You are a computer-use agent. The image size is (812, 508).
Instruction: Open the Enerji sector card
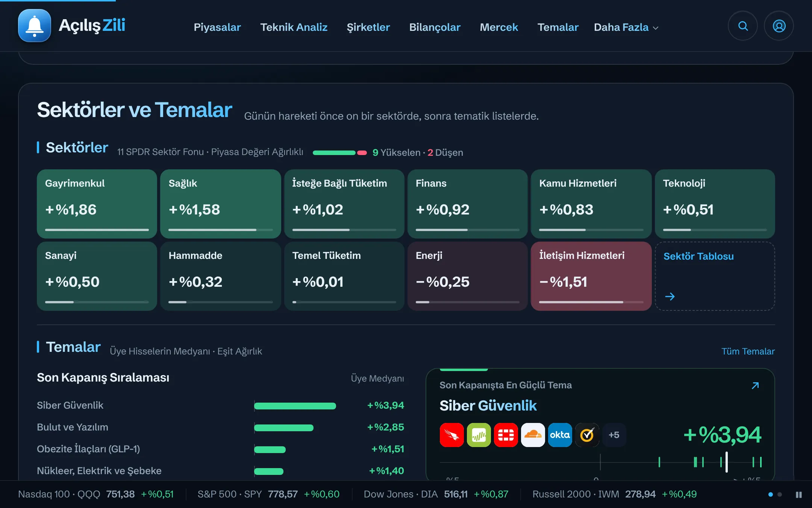click(x=468, y=276)
